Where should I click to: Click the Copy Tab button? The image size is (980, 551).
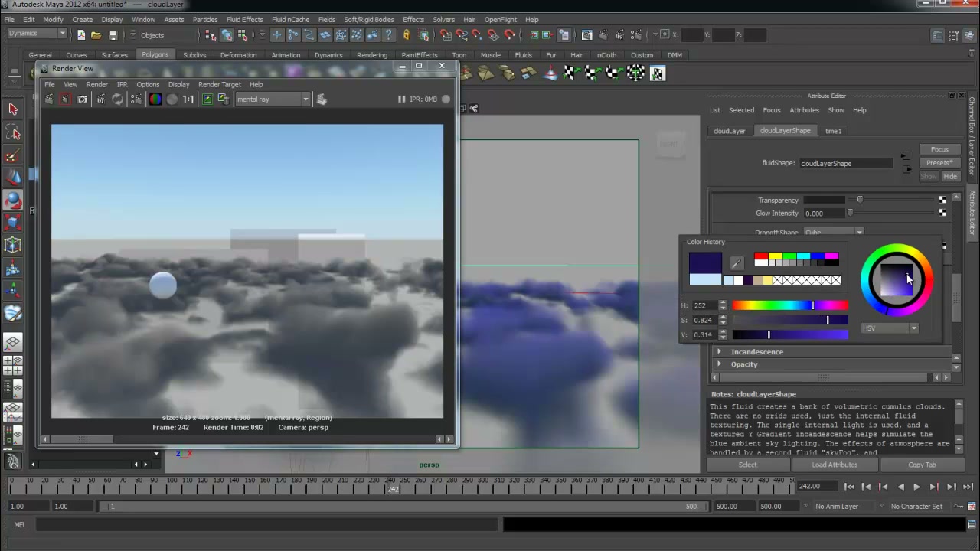[922, 465]
